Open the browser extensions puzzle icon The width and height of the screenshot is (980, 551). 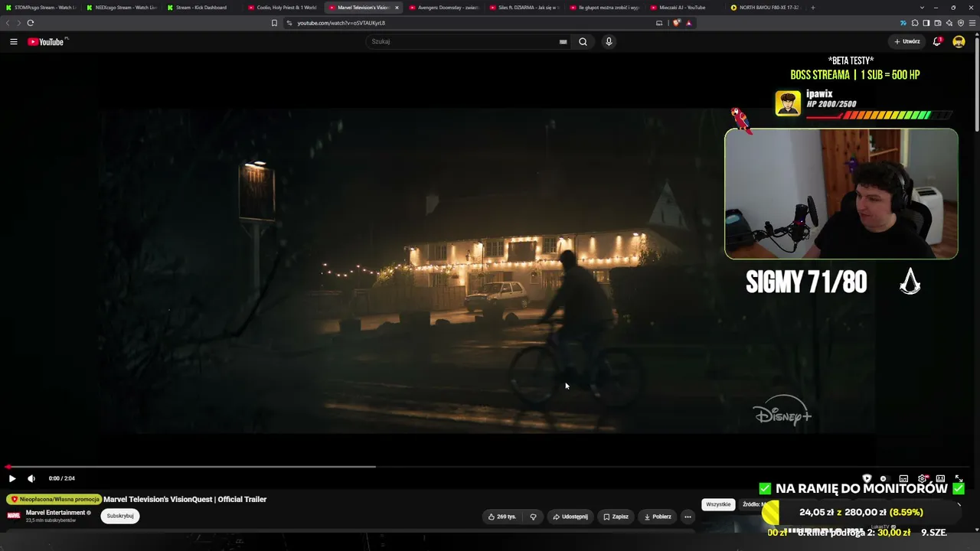click(915, 23)
